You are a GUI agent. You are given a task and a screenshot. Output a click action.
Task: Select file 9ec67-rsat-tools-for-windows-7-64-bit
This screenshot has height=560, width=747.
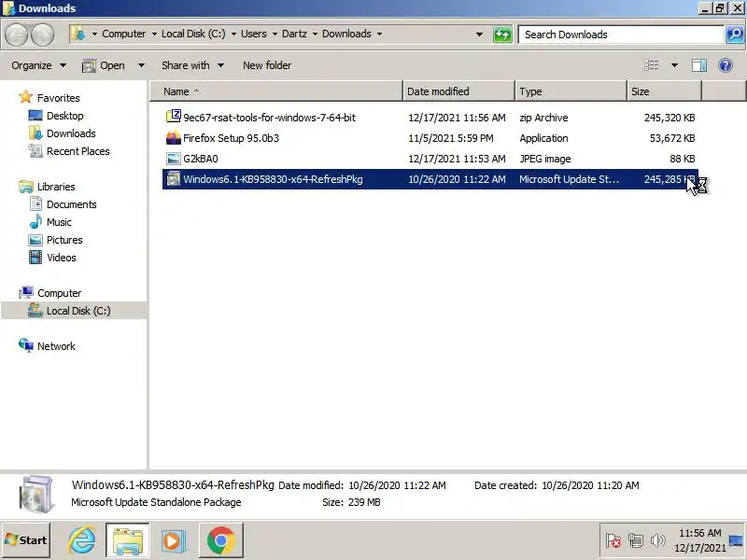coord(269,118)
